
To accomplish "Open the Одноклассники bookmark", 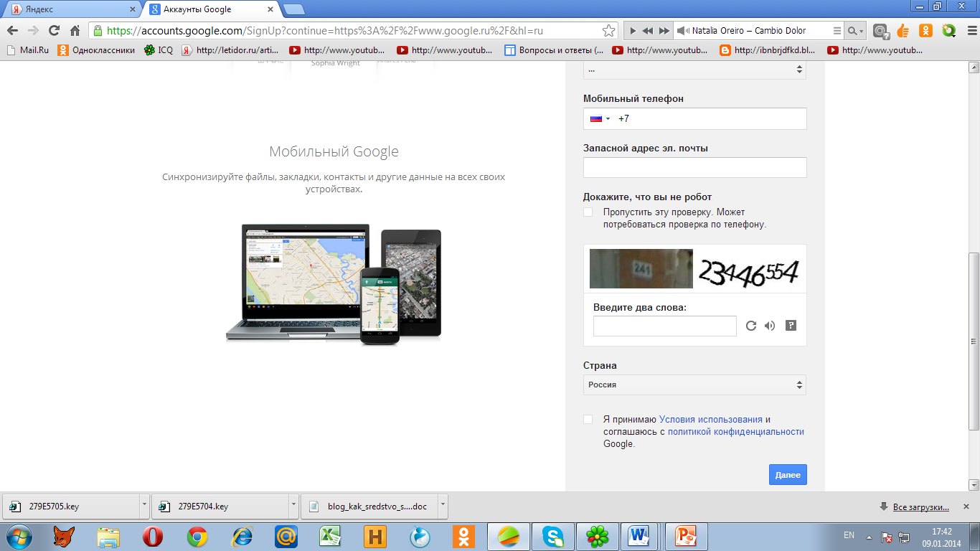I will coord(97,50).
